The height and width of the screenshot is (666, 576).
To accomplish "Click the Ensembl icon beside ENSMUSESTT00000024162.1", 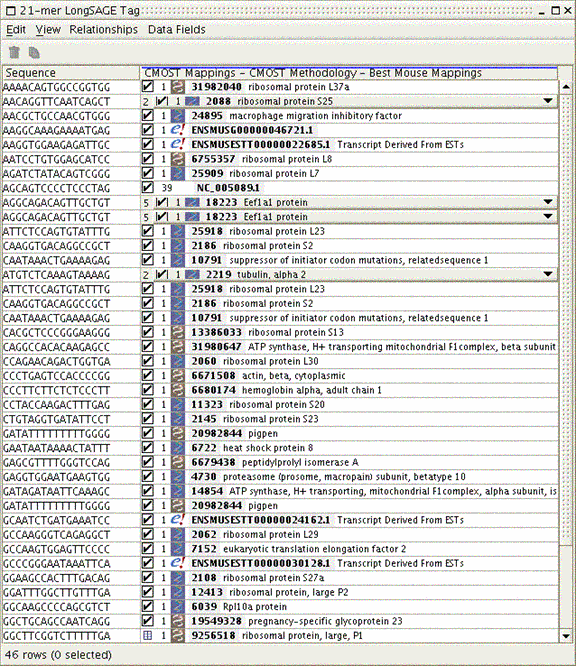I will click(x=178, y=520).
